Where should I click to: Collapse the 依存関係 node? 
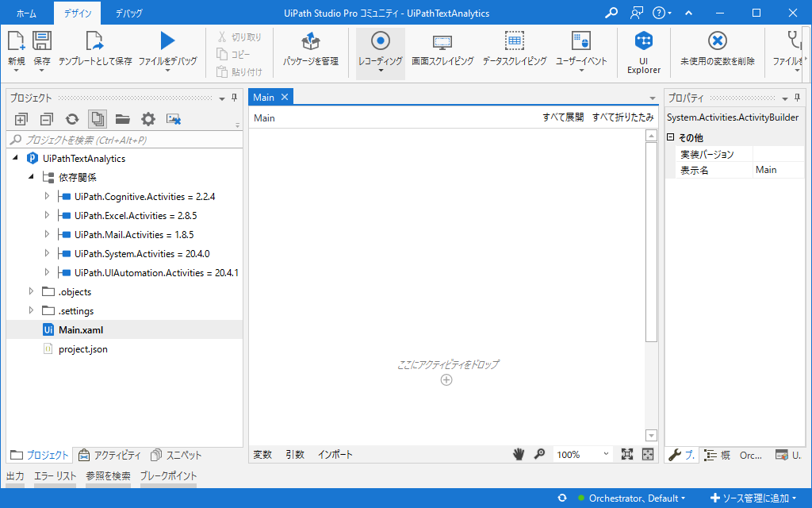point(31,177)
